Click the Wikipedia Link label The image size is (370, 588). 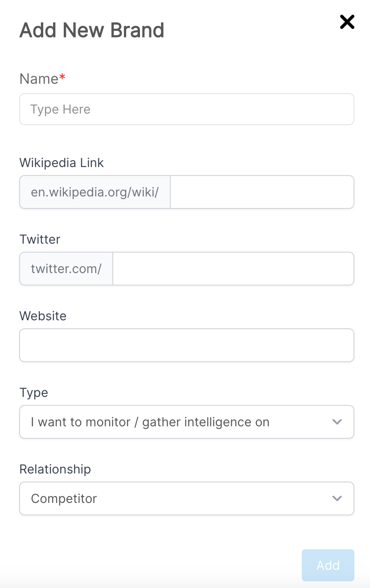coord(61,163)
